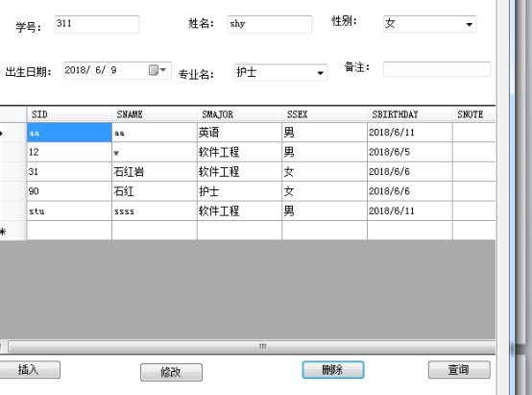Select the stu SID cell
This screenshot has width=532, height=395.
(x=69, y=210)
